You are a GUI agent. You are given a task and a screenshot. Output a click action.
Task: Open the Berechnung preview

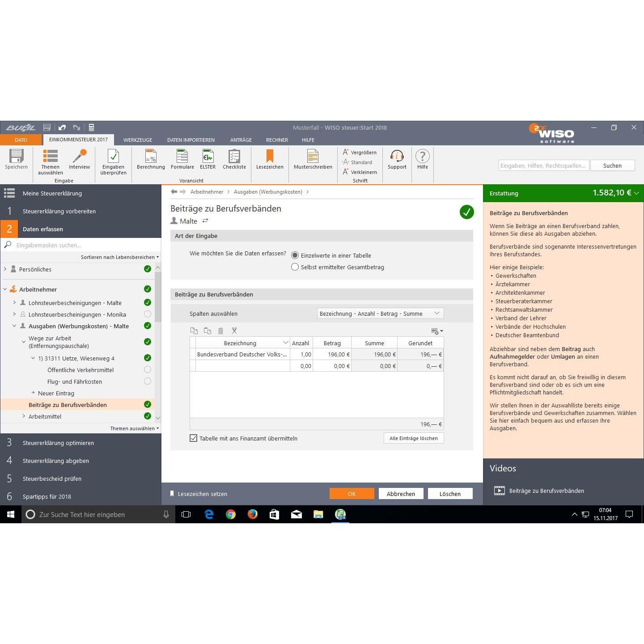pos(151,160)
